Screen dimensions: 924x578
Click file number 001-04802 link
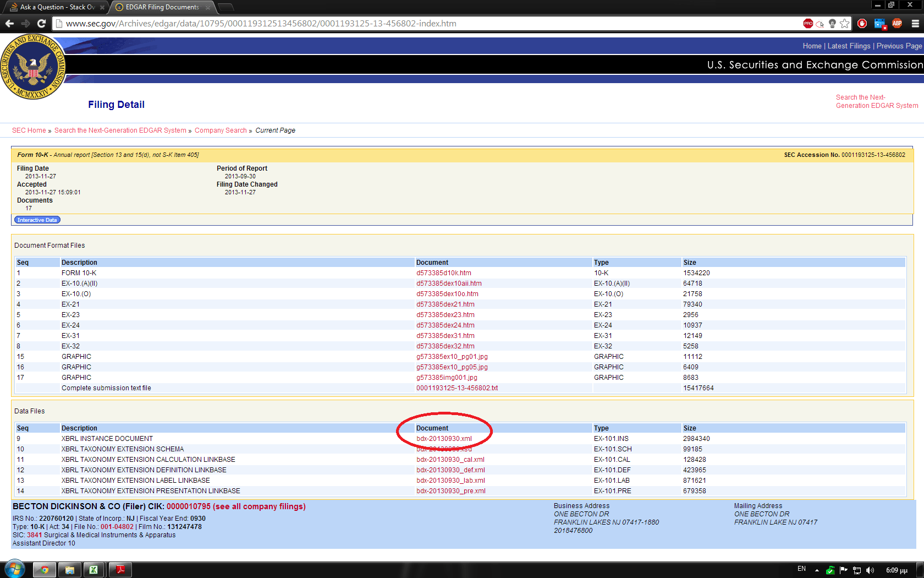(117, 527)
